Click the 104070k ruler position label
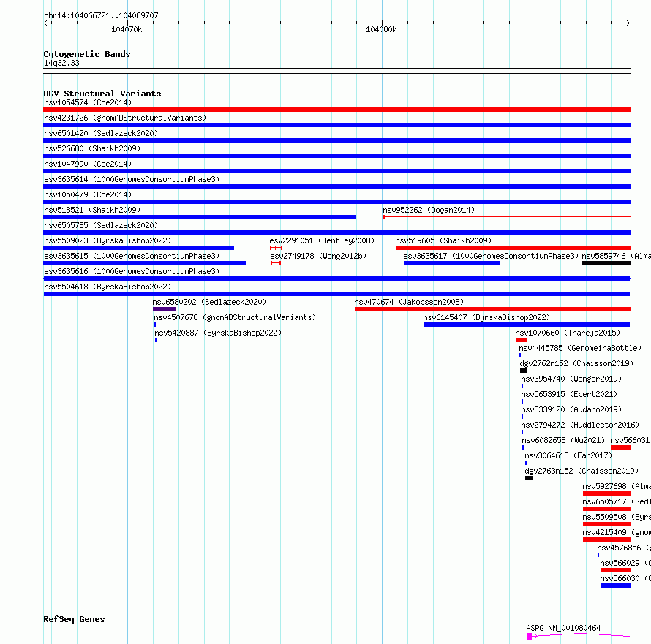This screenshot has width=651, height=644. point(127,29)
